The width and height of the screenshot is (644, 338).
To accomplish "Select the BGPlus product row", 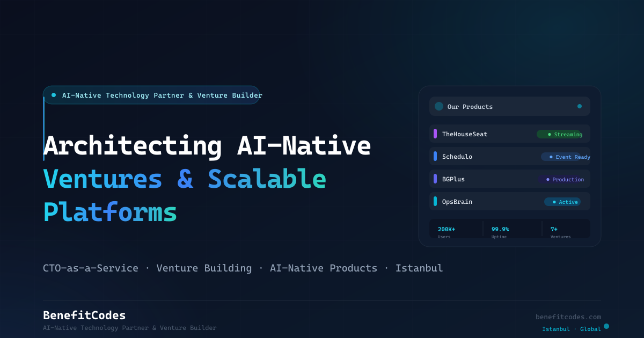I will [510, 179].
